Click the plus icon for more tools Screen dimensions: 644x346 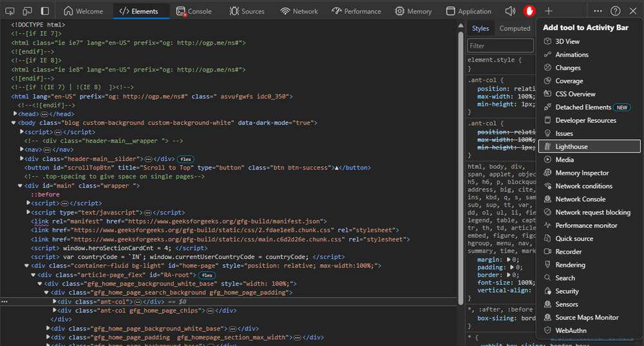pyautogui.click(x=549, y=11)
